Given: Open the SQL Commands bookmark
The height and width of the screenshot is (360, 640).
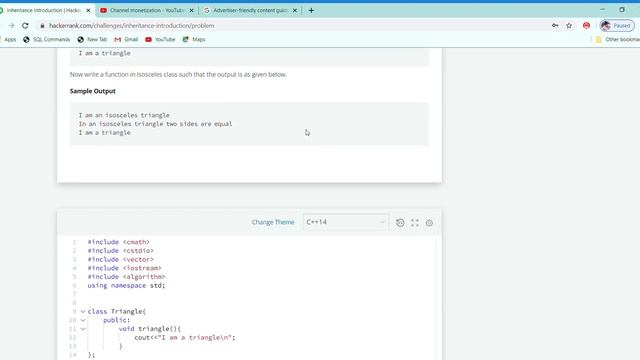Looking at the screenshot, I should point(47,40).
